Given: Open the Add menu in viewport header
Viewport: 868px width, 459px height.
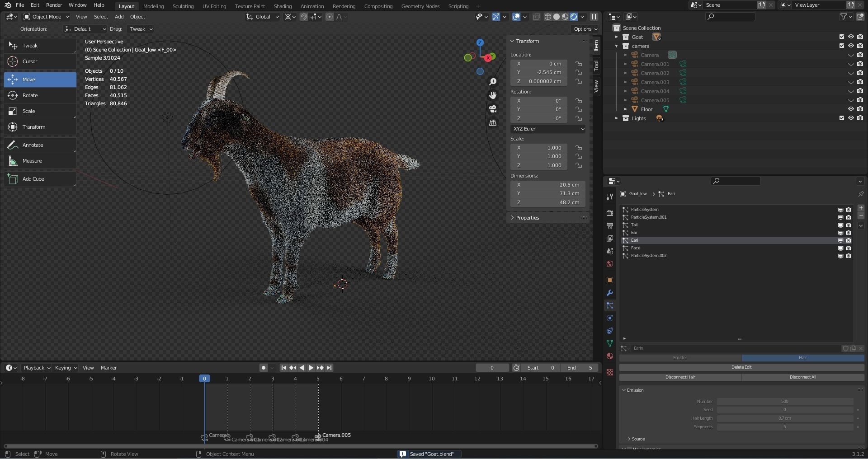Looking at the screenshot, I should (119, 17).
